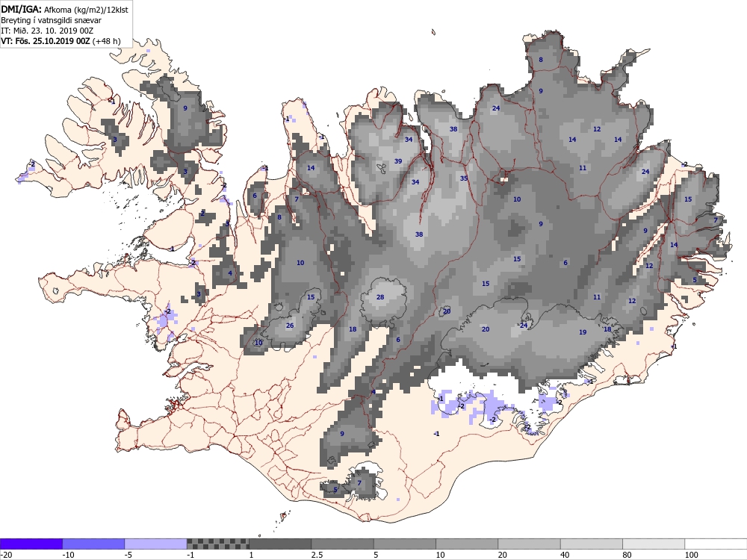This screenshot has width=747, height=560.
Task: Select the medium violet -10 to -5 legend swatch
Action: [93, 544]
